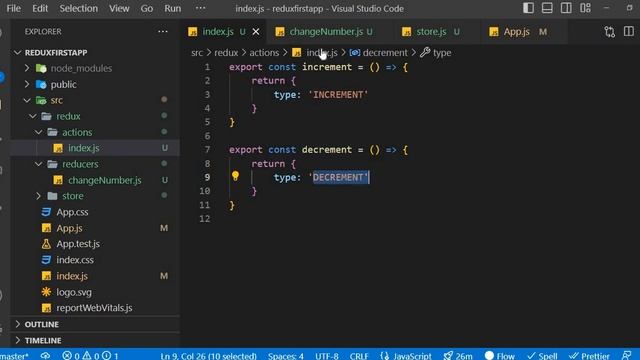Split the editor to the right
Screen dimensions: 640x360
629,31
